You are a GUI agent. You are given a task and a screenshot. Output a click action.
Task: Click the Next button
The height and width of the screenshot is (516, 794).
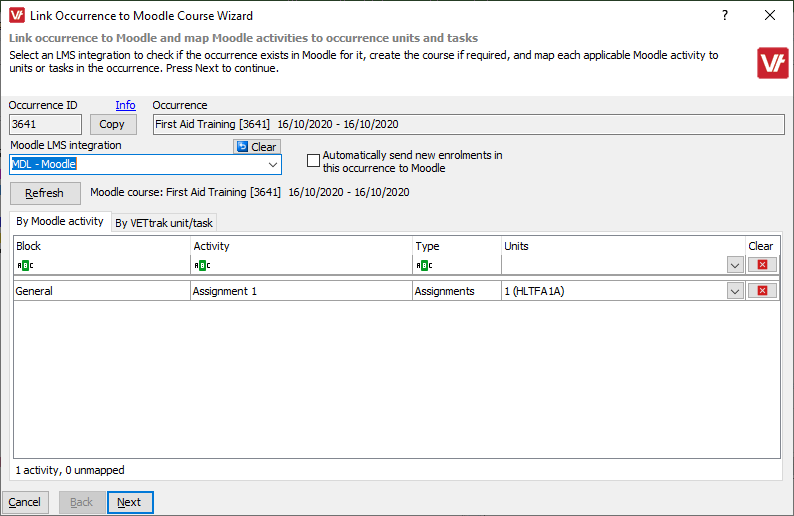130,502
